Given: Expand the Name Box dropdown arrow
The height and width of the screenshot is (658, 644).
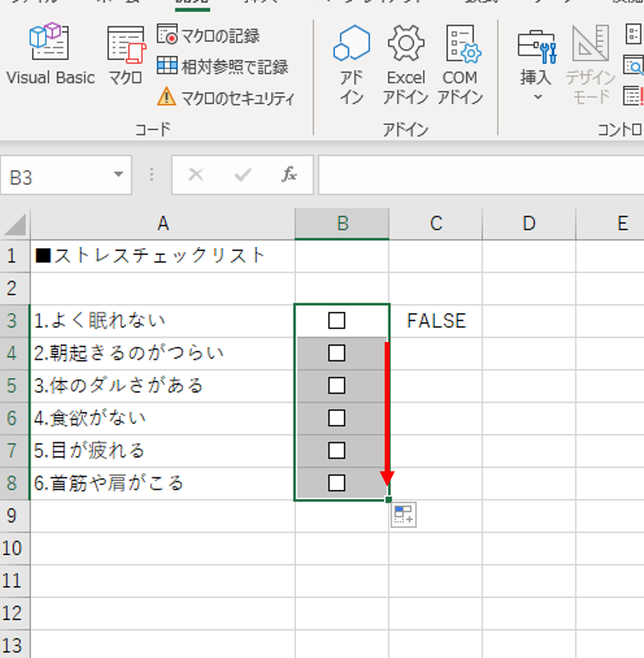Looking at the screenshot, I should [118, 175].
